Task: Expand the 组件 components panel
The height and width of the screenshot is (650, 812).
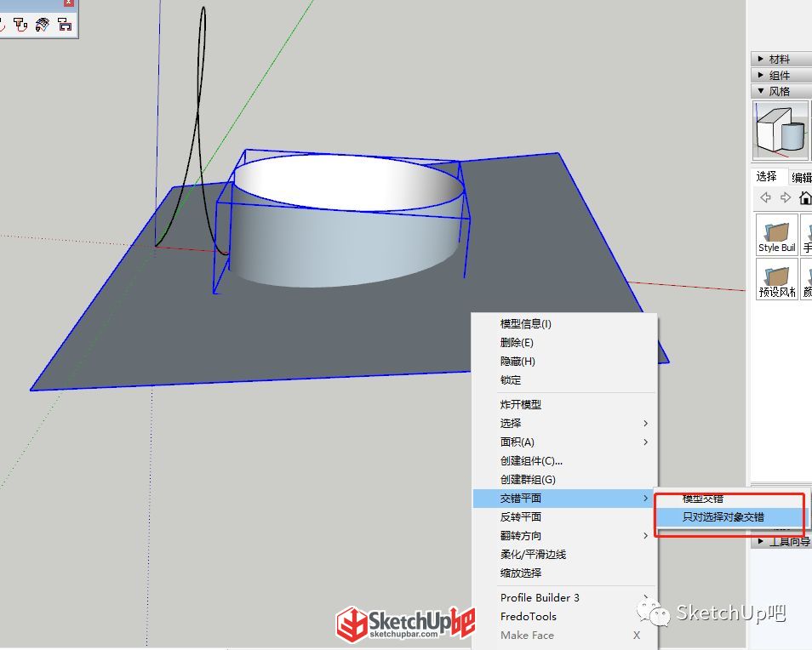Action: click(x=781, y=75)
